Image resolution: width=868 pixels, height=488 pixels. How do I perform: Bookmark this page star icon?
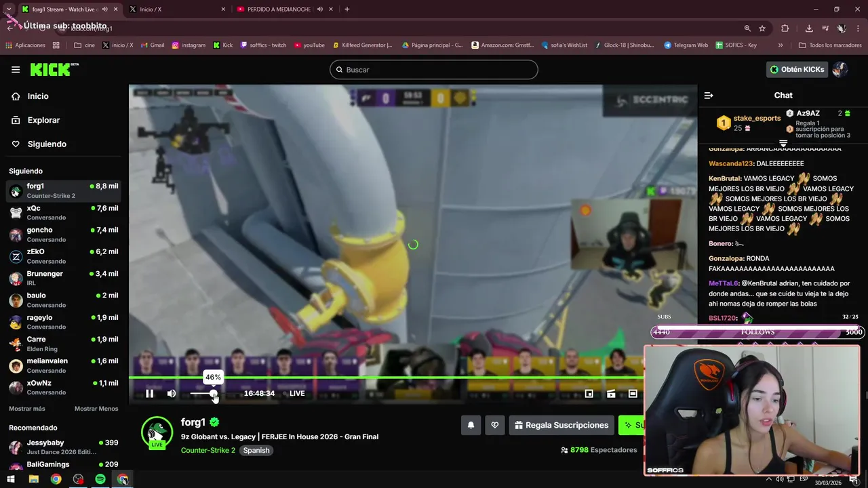[762, 28]
